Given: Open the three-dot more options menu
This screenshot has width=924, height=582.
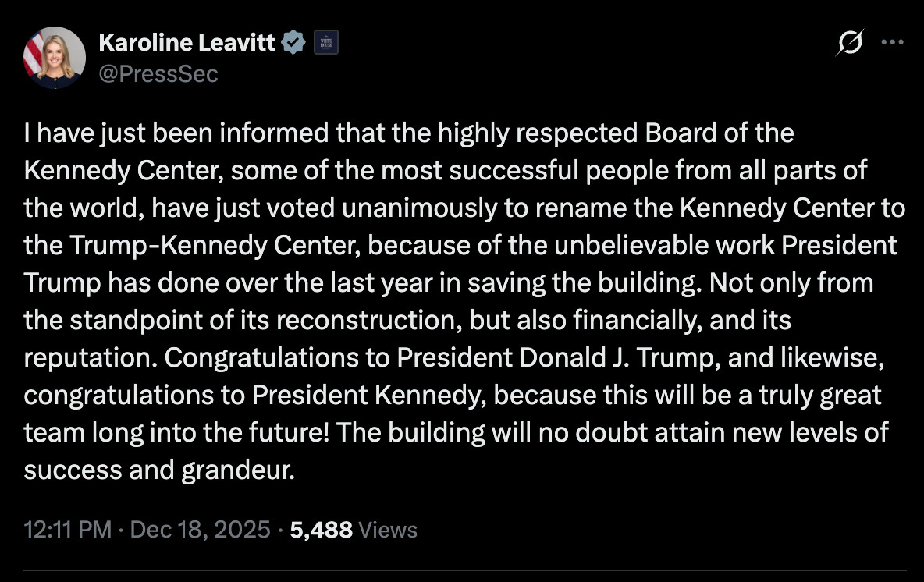Looking at the screenshot, I should tap(892, 43).
